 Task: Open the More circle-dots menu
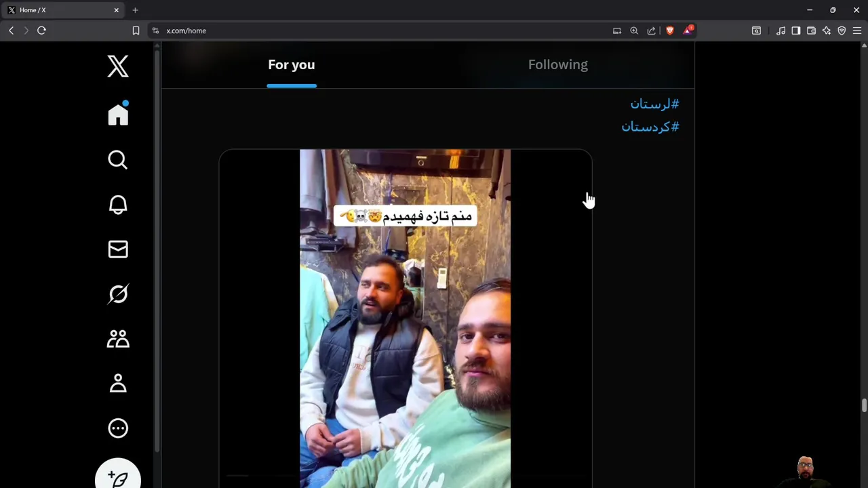[118, 428]
